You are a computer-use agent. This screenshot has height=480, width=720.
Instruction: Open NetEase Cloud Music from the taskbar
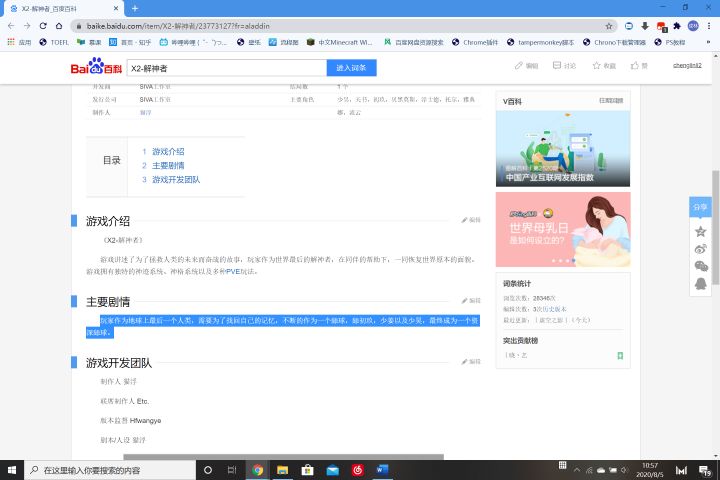tap(358, 470)
